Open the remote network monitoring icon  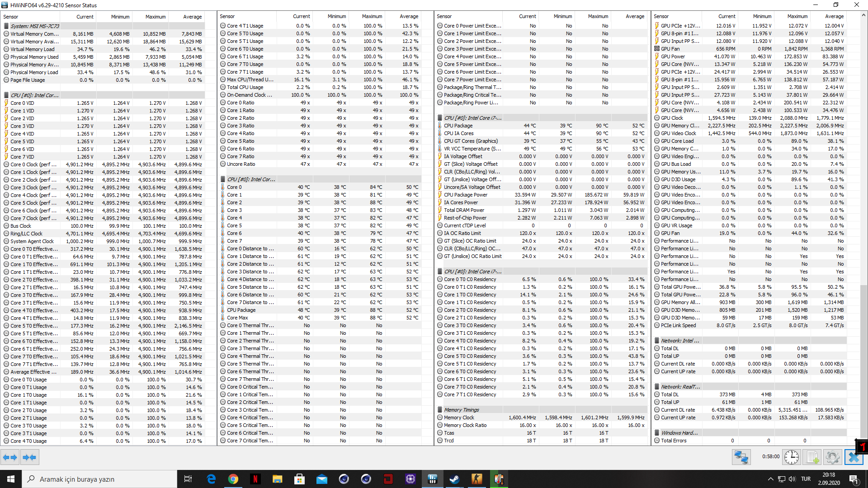click(x=741, y=457)
